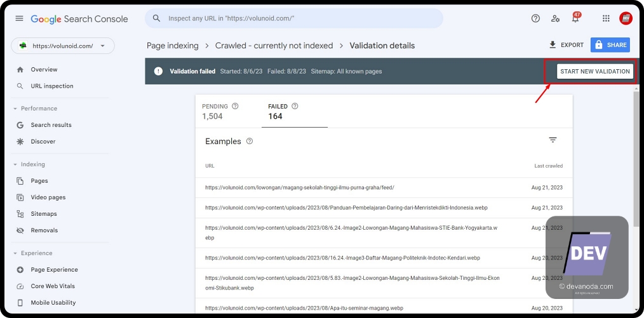Open the notifications bell with 47 badge
This screenshot has height=318, width=644.
tap(576, 18)
